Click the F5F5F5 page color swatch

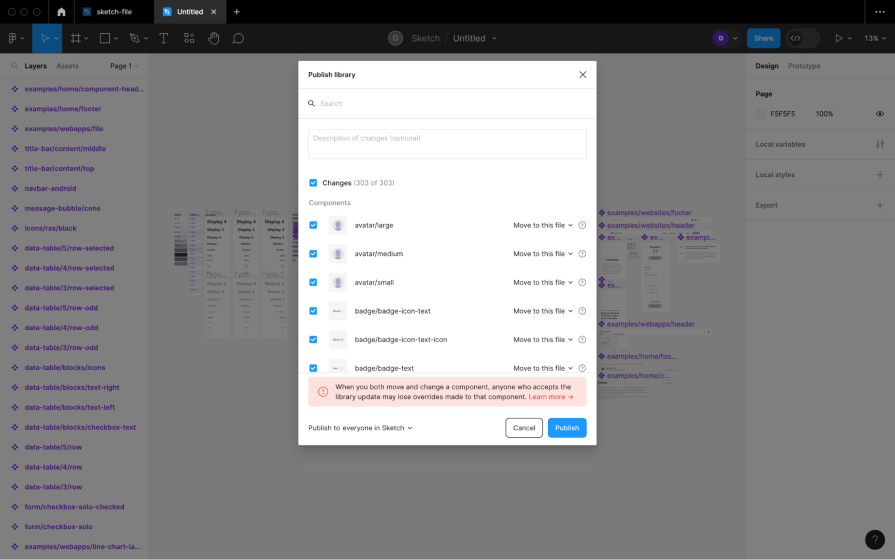coord(761,114)
